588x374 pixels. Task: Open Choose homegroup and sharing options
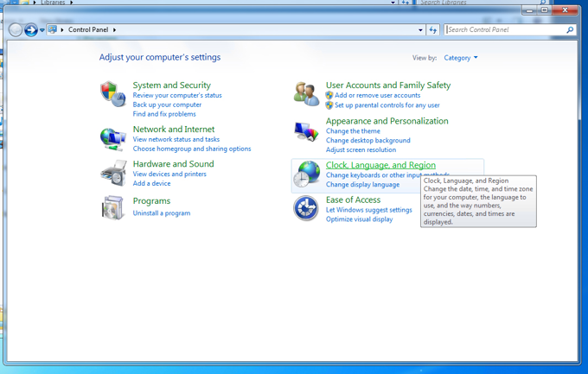pos(192,149)
